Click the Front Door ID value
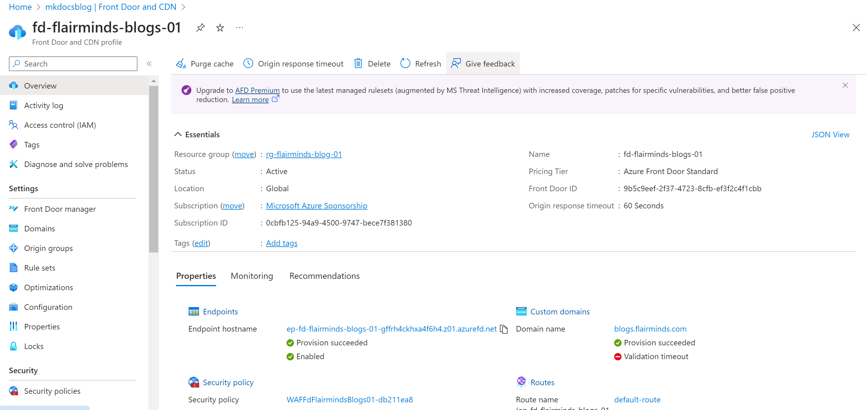 pyautogui.click(x=692, y=188)
